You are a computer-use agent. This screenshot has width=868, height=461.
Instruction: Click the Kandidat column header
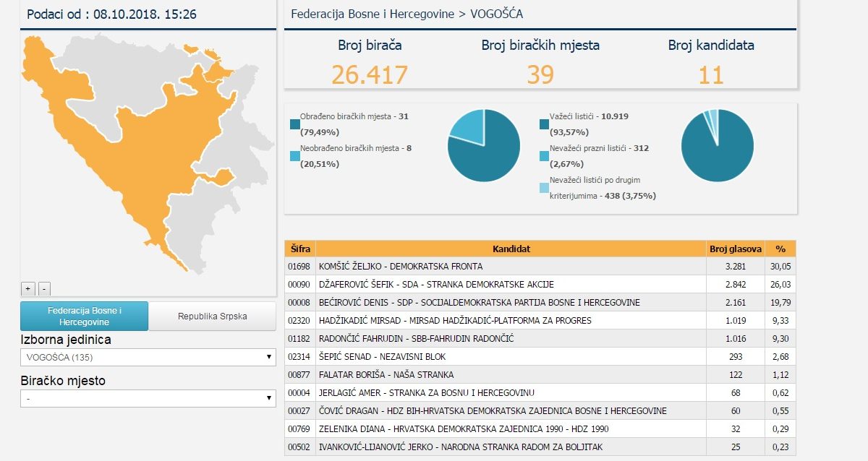tap(511, 249)
